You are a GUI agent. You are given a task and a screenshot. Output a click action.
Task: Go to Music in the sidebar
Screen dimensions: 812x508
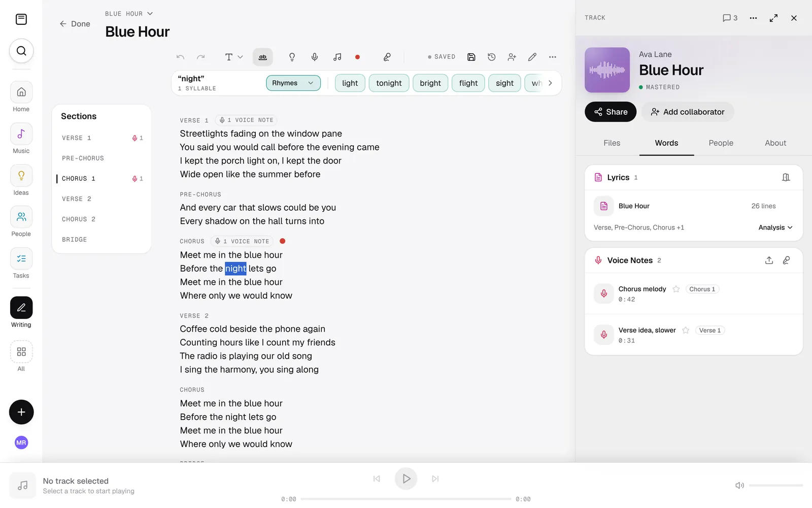[x=21, y=139]
